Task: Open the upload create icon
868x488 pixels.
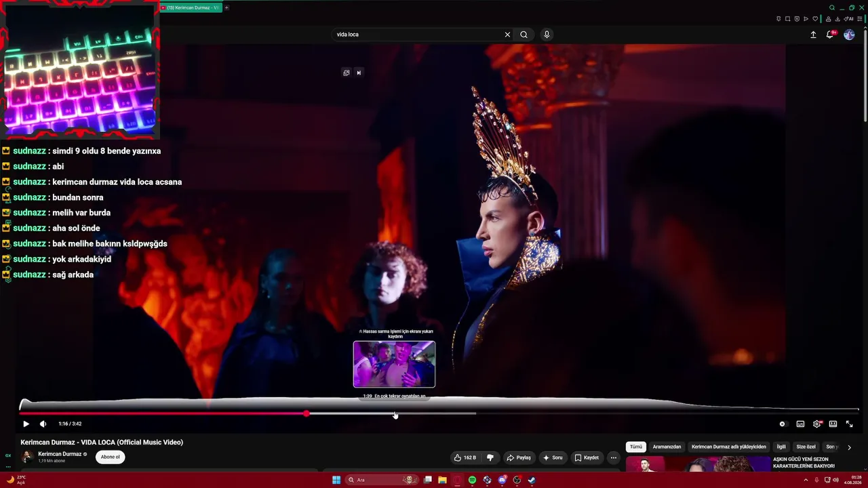Action: [813, 35]
